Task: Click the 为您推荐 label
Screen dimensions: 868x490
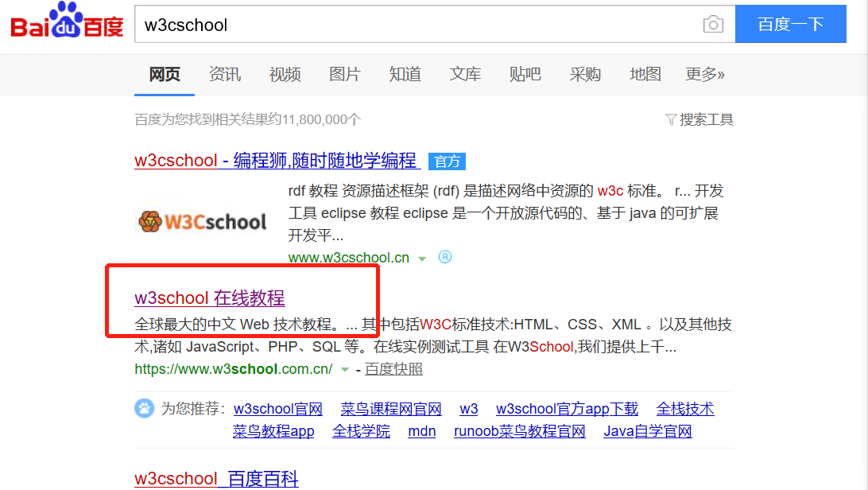Action: click(x=193, y=409)
